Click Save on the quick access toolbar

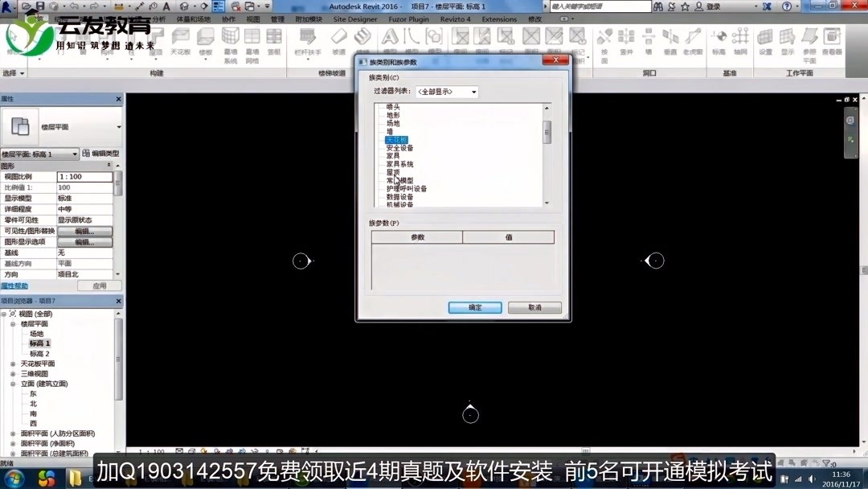(39, 6)
